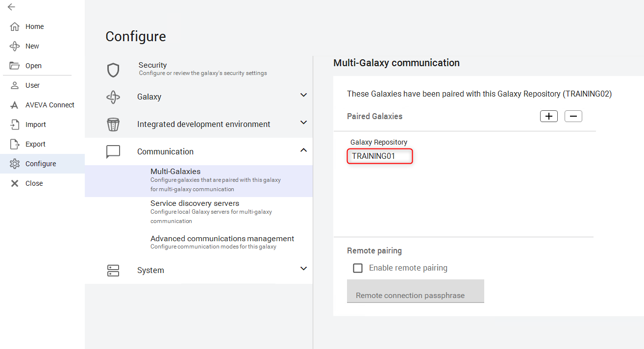The image size is (644, 349).
Task: Collapse the Communication section chevron
Action: click(x=303, y=150)
